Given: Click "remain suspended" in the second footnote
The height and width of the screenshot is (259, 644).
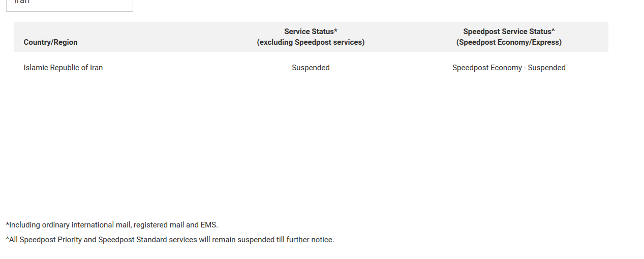Looking at the screenshot, I should pyautogui.click(x=243, y=240).
